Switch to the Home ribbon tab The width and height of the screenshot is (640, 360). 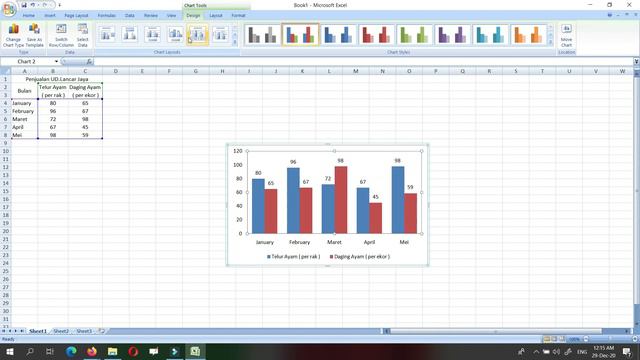point(29,16)
